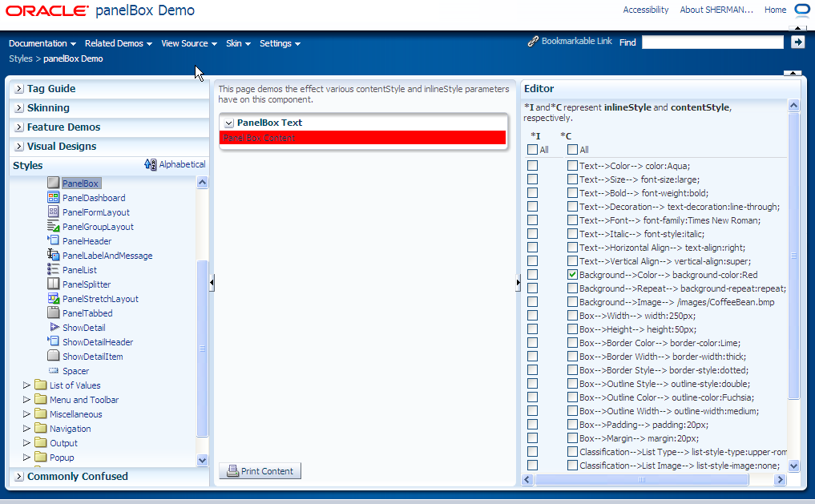The height and width of the screenshot is (504, 815).
Task: Click the PanelLabelAndMessage icon
Action: (x=53, y=255)
